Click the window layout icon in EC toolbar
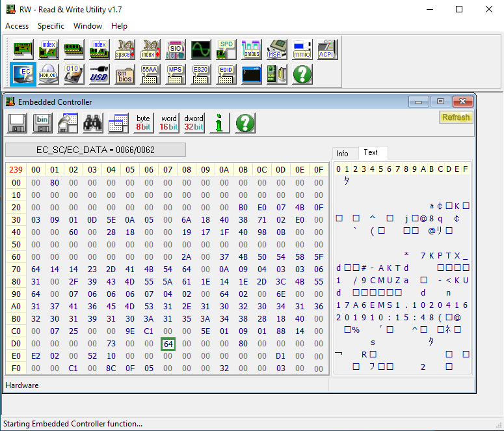The height and width of the screenshot is (431, 504). [x=118, y=123]
